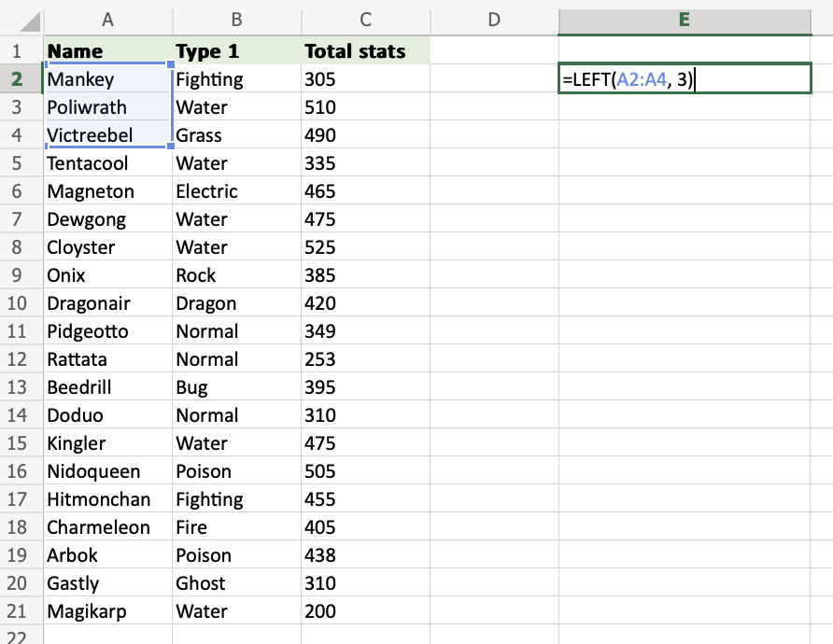Select the Type 1 header cell
Viewport: 833px width, 644px height.
pos(236,51)
